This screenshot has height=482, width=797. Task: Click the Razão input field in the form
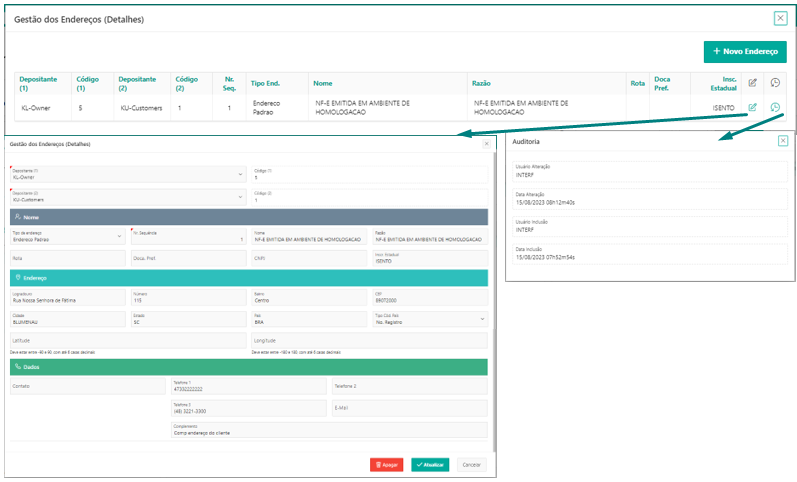tap(430, 236)
